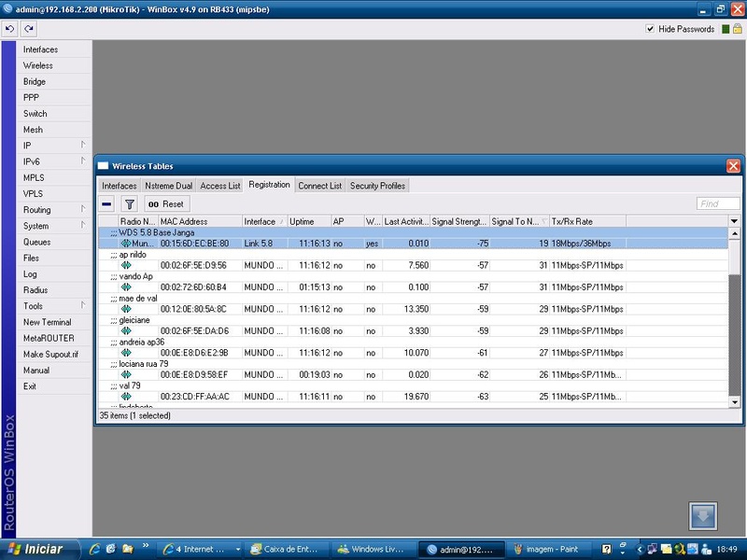Sort by Signal To Noise column header
Screen dimensions: 747x560
coord(519,221)
